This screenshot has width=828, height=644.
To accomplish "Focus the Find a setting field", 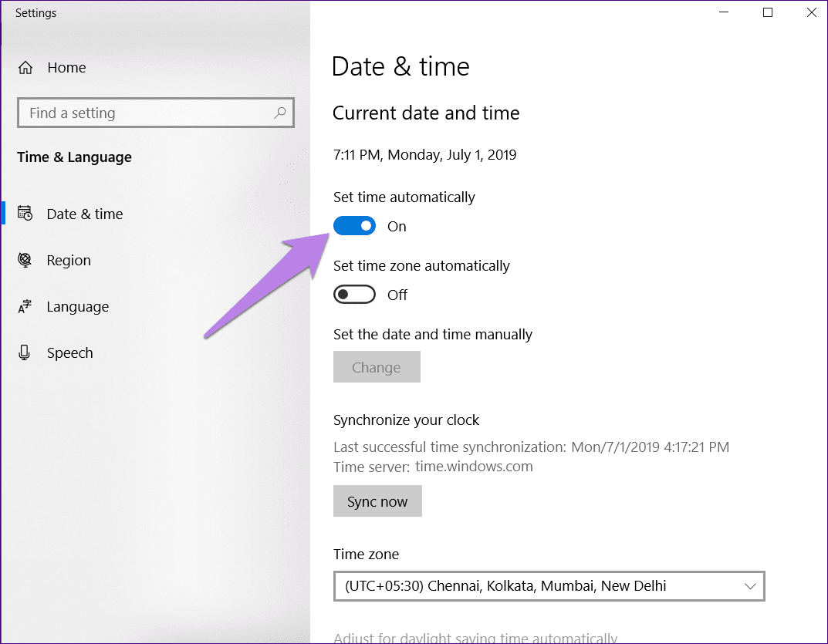I will click(x=156, y=113).
